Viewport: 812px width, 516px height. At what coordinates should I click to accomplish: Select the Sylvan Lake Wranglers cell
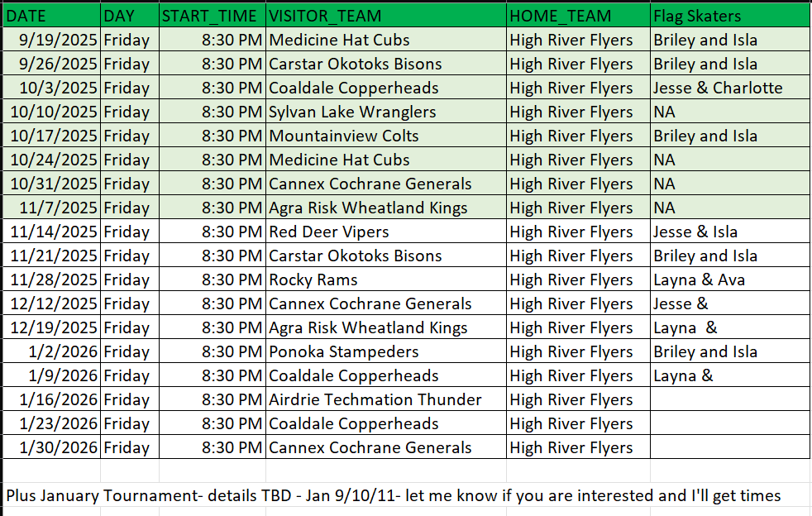(385, 112)
